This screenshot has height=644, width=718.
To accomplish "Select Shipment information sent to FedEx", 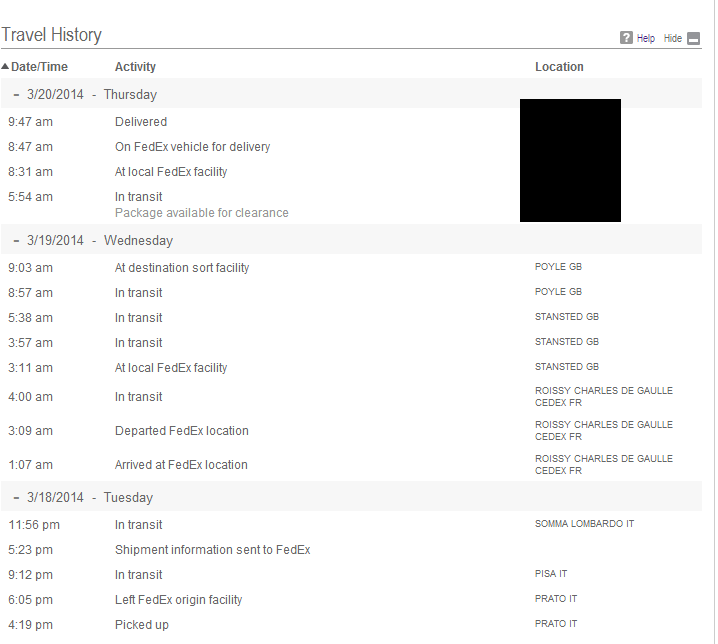I will point(212,550).
